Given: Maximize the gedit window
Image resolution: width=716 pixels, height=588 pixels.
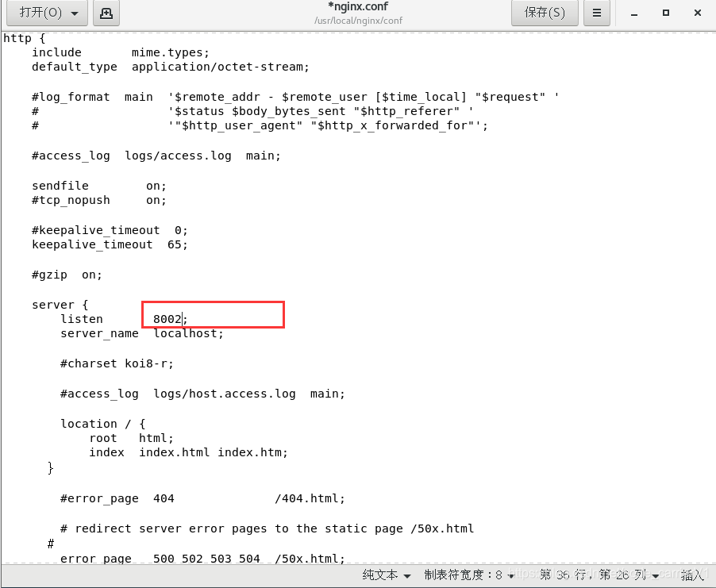Looking at the screenshot, I should tap(666, 13).
